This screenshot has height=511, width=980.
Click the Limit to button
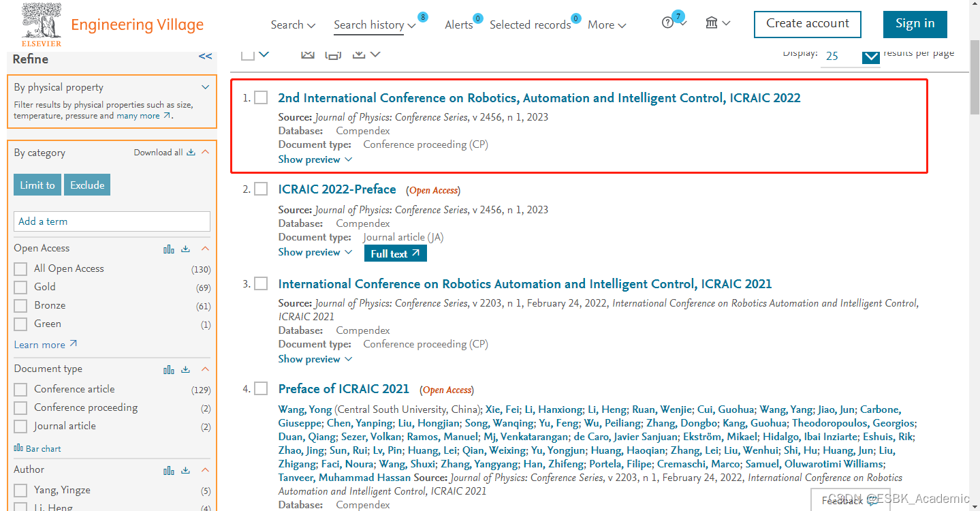pyautogui.click(x=37, y=185)
